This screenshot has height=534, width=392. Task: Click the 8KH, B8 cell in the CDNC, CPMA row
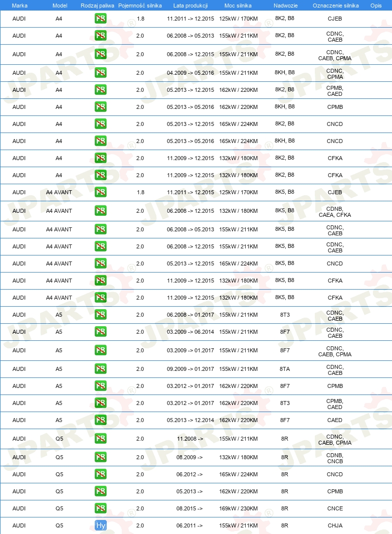coord(285,73)
